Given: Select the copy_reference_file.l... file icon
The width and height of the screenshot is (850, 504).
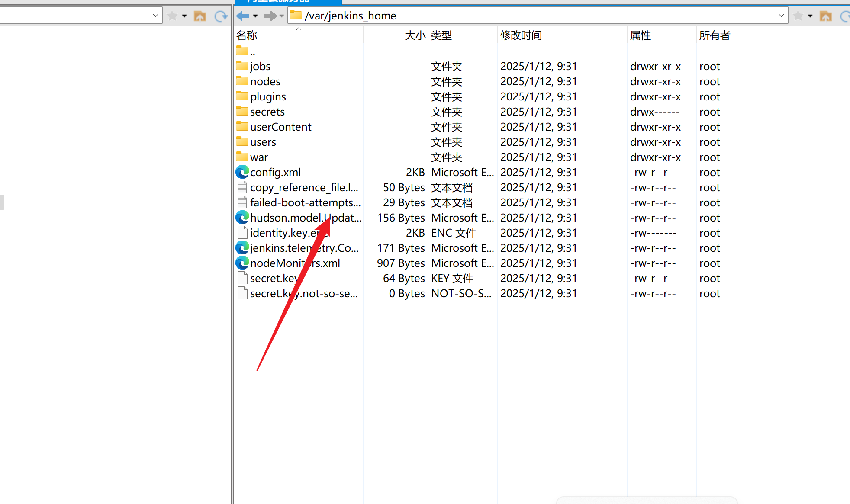Looking at the screenshot, I should (242, 187).
